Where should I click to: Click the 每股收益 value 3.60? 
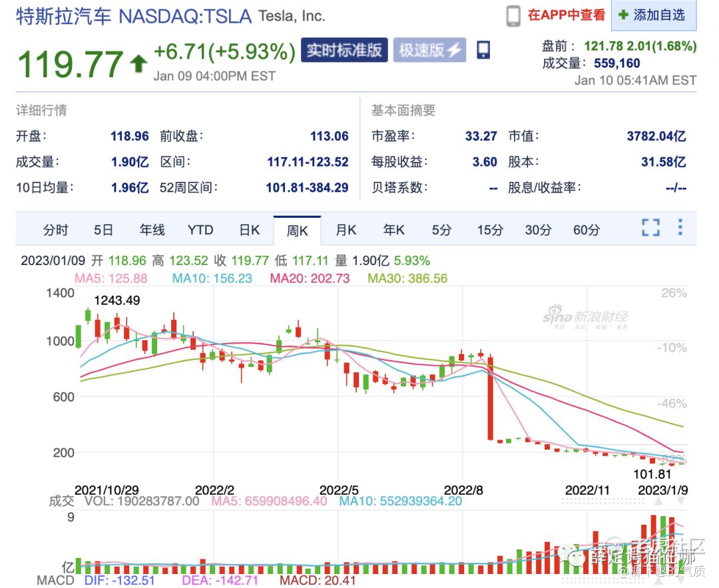tap(485, 162)
